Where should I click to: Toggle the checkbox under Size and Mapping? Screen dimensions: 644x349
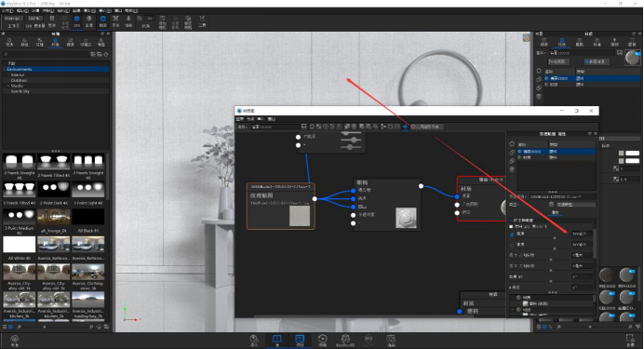click(511, 226)
